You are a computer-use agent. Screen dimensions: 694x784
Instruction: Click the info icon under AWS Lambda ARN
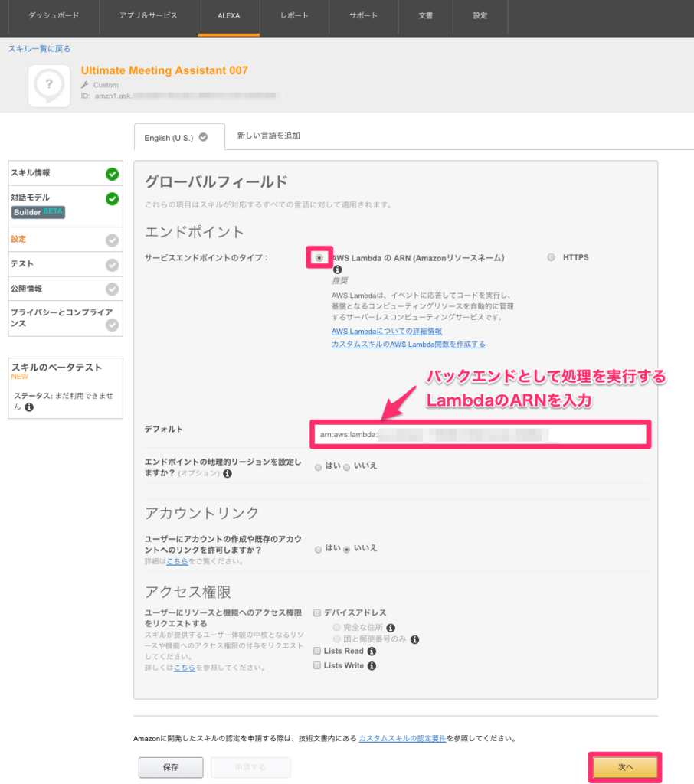(338, 269)
